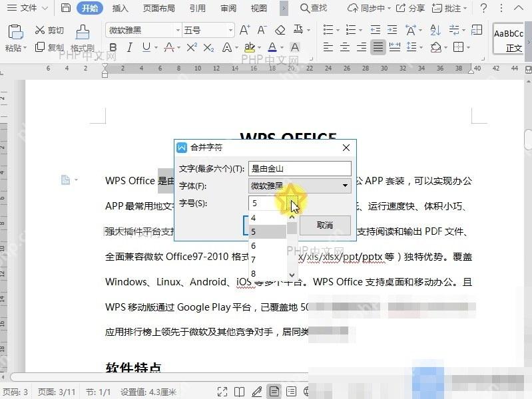Image resolution: width=532 pixels, height=399 pixels.
Task: Apply the font color A
Action: [x=272, y=47]
